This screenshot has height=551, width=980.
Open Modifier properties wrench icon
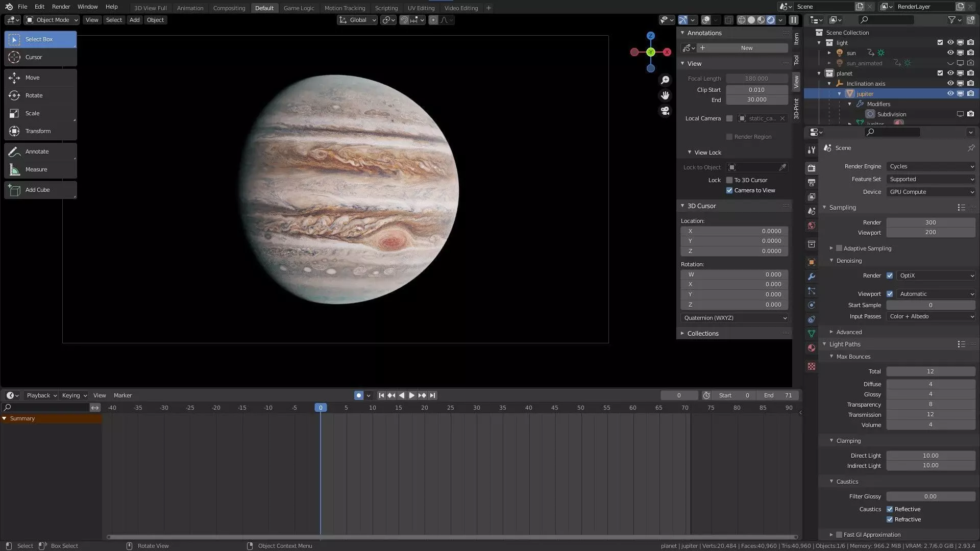click(x=812, y=277)
